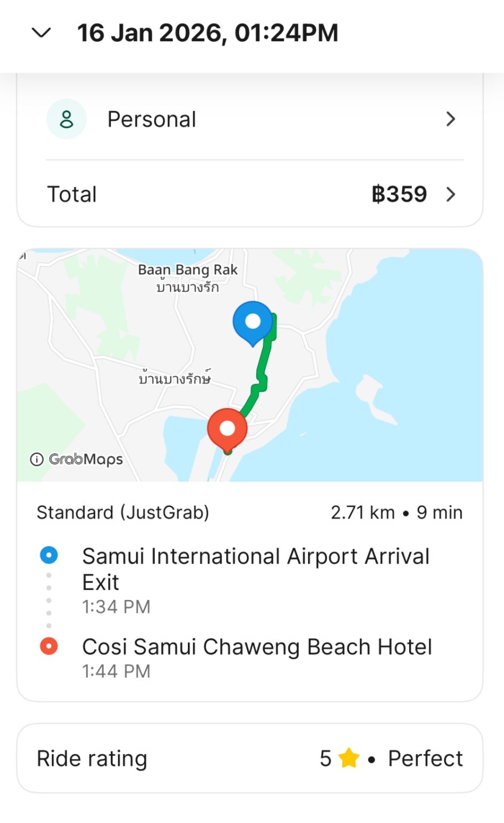Tap the Baan Bang Rak map label
Screen dimensions: 504x823
coord(187,270)
